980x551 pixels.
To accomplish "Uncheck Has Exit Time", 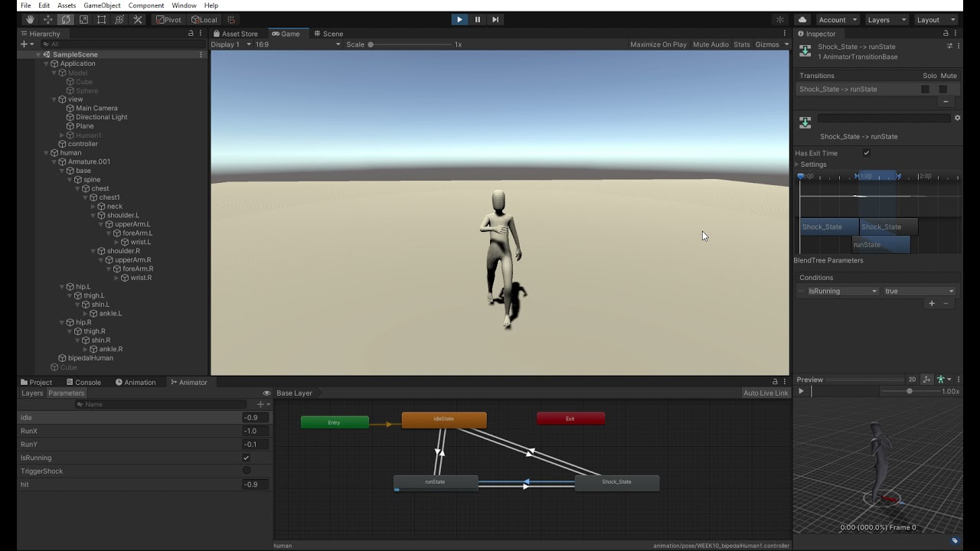I will 867,153.
